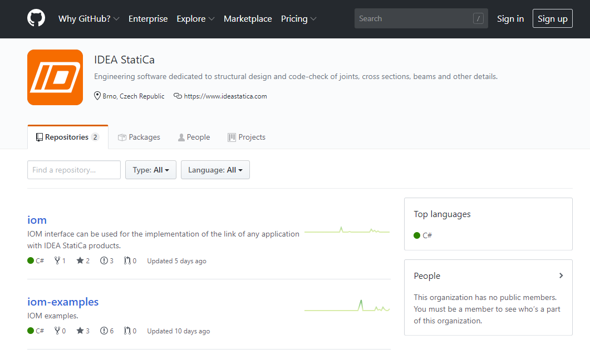The image size is (590, 364).
Task: Click the star icon on iom-examples
Action: (79, 330)
